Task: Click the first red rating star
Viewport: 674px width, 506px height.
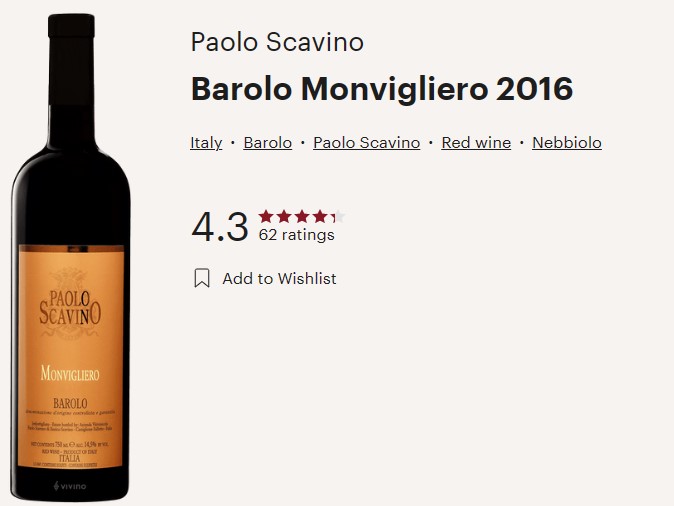Action: 266,216
